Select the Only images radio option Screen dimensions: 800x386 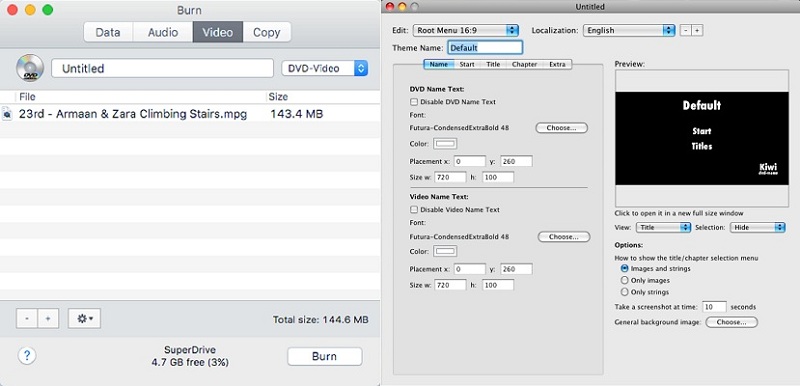point(624,280)
